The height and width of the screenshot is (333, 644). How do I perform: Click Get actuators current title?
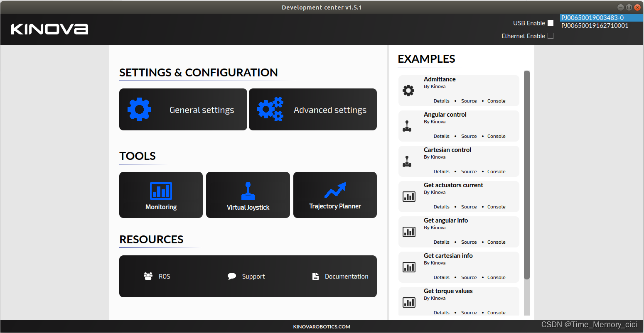453,185
